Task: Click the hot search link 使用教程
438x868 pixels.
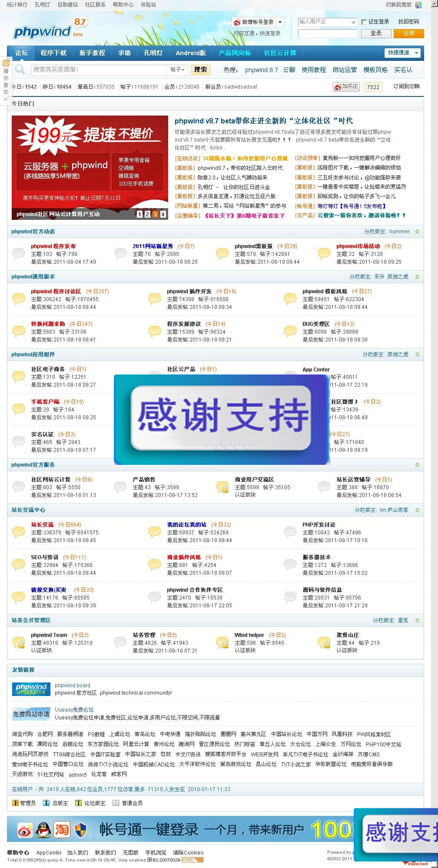Action: (x=314, y=70)
